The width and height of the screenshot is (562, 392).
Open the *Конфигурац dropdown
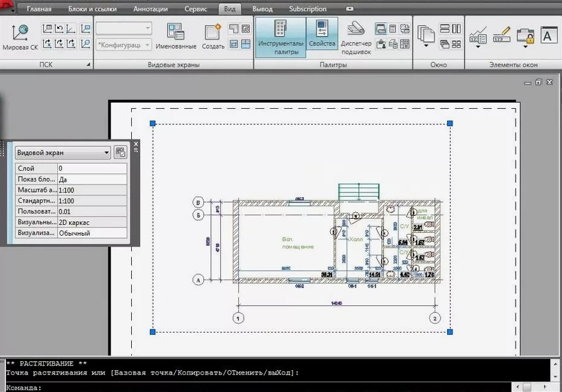pos(124,44)
